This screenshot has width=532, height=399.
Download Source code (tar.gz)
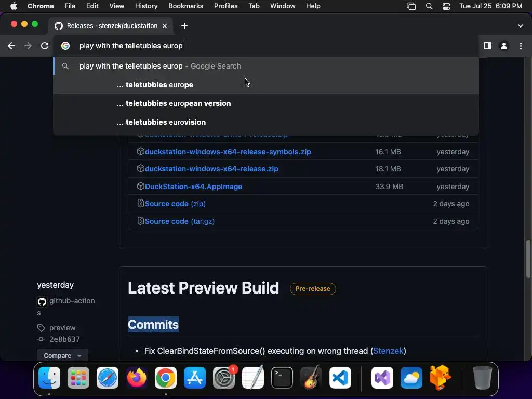pos(179,221)
